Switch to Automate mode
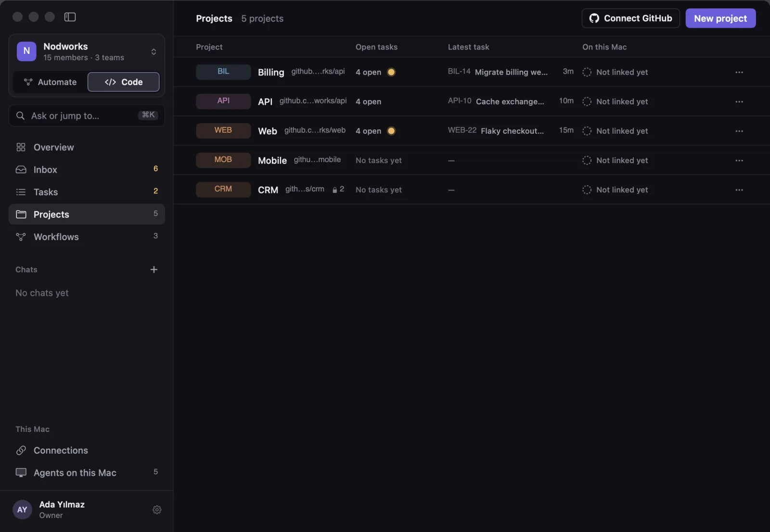Viewport: 770px width, 532px height. tap(50, 82)
